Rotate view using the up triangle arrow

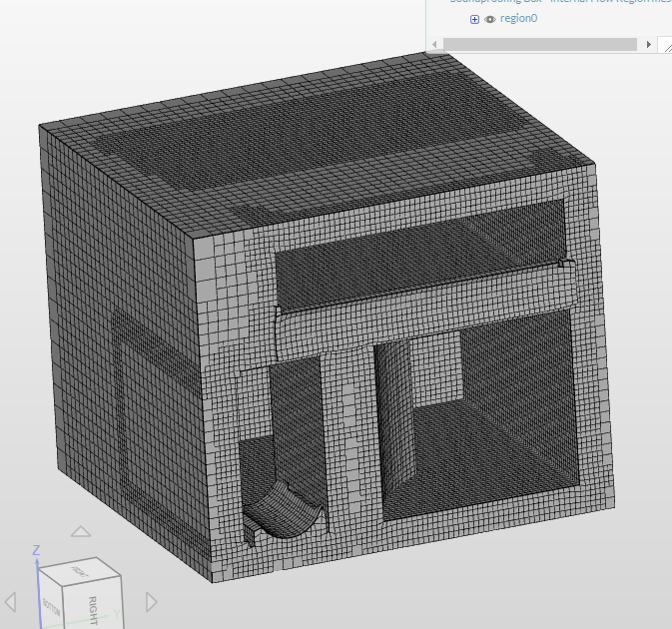(x=81, y=532)
